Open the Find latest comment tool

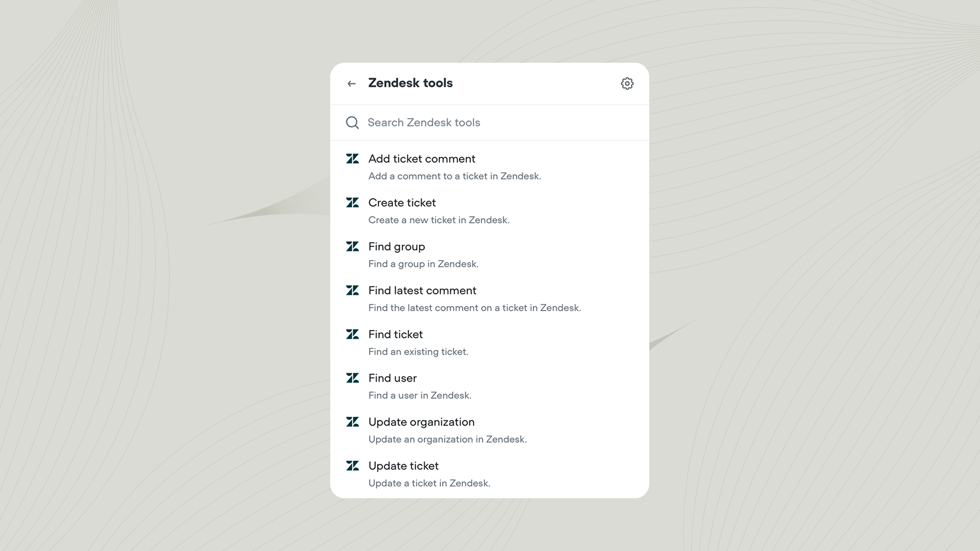click(x=422, y=290)
